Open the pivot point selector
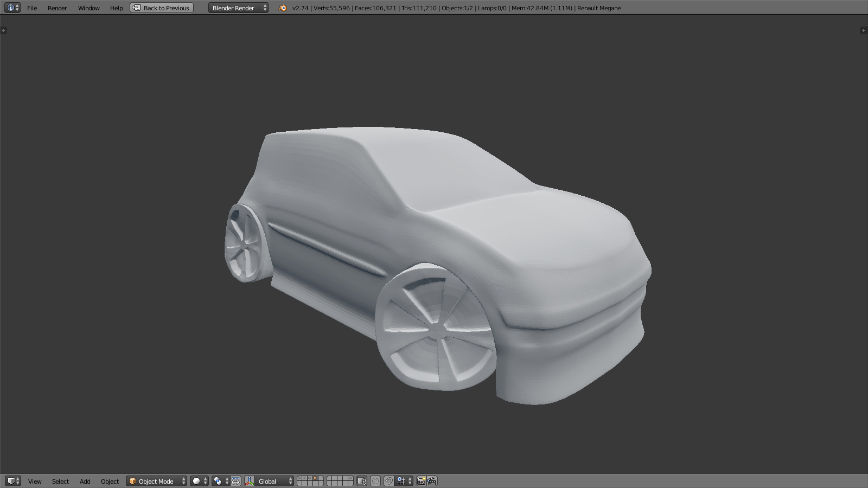The width and height of the screenshot is (868, 488). tap(220, 481)
